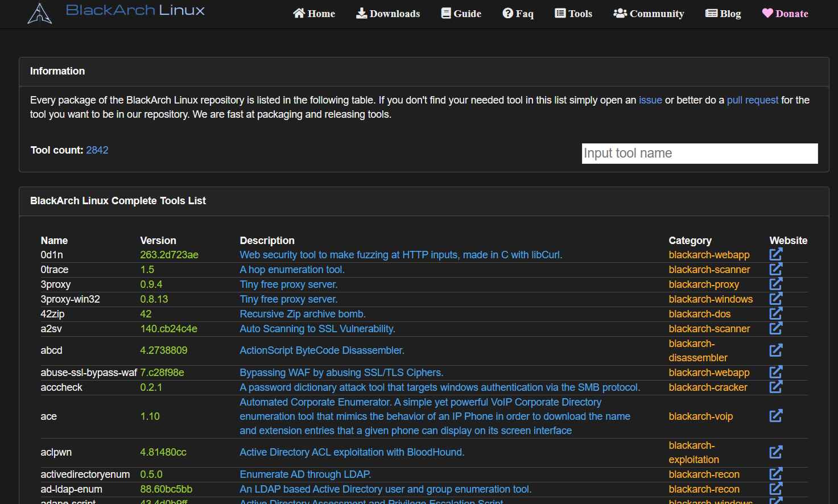Screen dimensions: 838x504
Task: Go to the Downloads page
Action: [388, 13]
